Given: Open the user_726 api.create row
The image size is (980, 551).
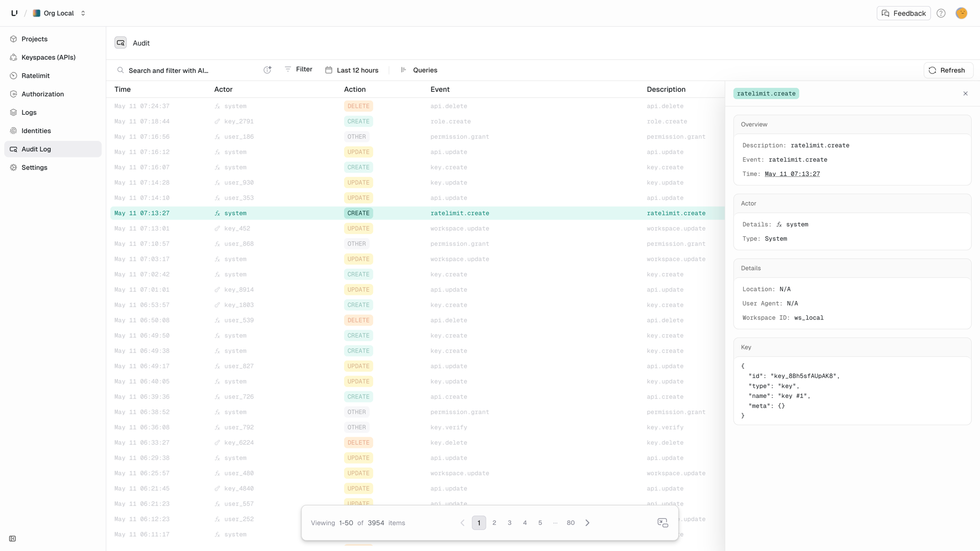Looking at the screenshot, I should [418, 397].
